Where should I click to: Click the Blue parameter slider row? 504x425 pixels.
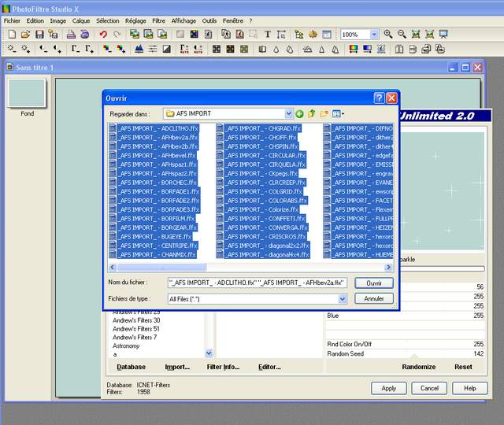406,316
